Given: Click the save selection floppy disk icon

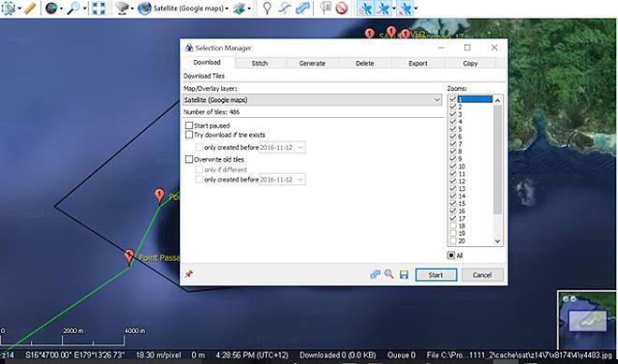Looking at the screenshot, I should pyautogui.click(x=404, y=274).
